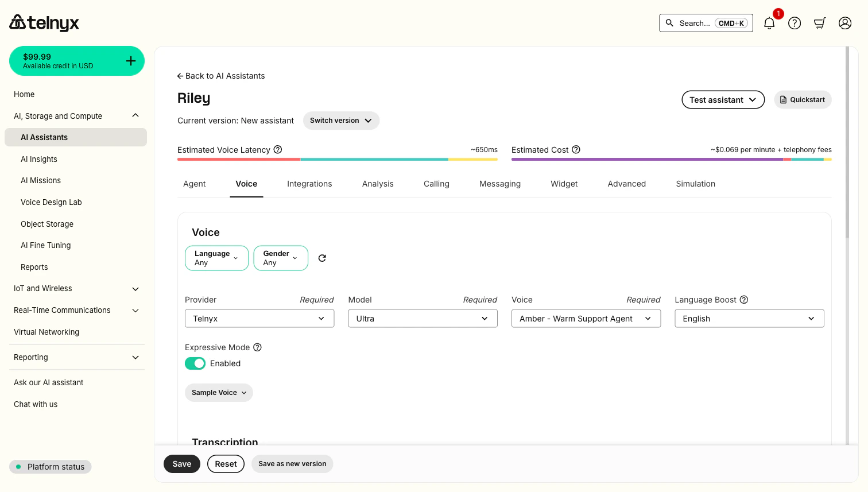Viewport: 868px width, 492px height.
Task: Disable Expressive Mode
Action: coord(195,363)
